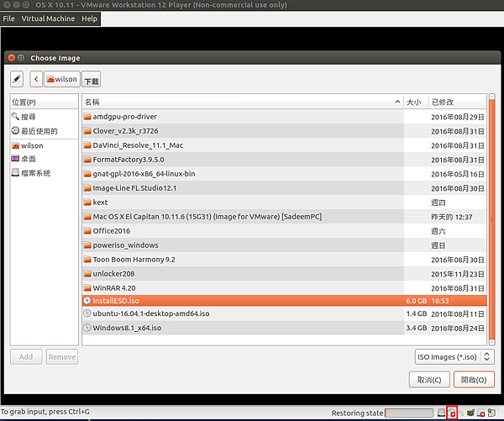Click the 6.0 GB size of InstallESD.iso
Image resolution: width=504 pixels, height=421 pixels.
pos(417,301)
